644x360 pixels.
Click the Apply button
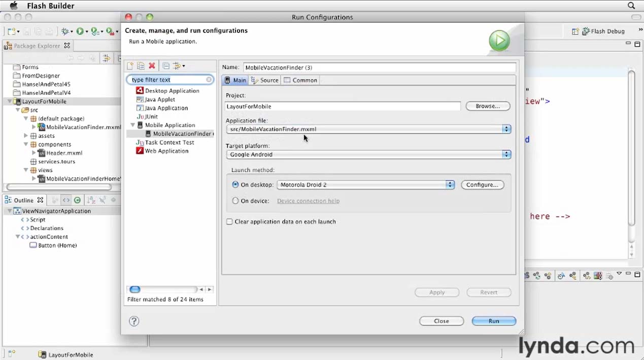pyautogui.click(x=437, y=292)
